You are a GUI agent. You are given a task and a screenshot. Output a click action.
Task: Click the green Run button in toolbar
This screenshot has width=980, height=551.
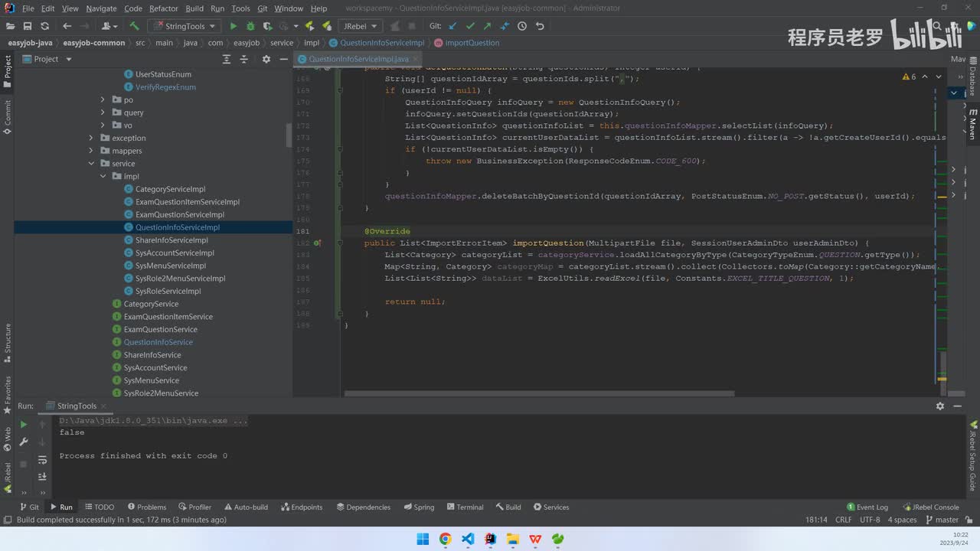point(234,26)
